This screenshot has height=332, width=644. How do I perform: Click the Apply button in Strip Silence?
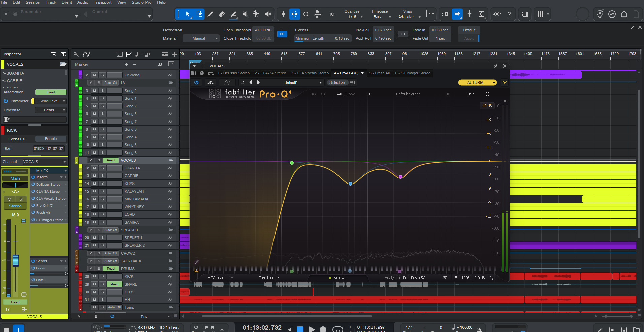[x=469, y=38]
